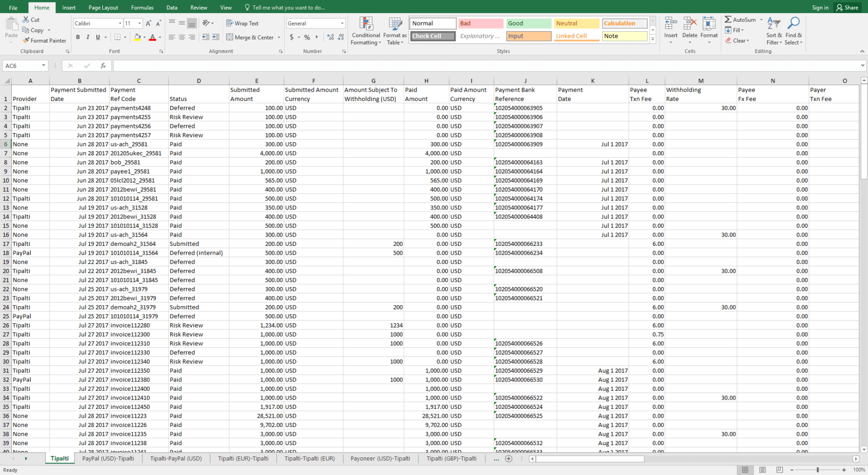Click Merge & Center

pos(250,37)
